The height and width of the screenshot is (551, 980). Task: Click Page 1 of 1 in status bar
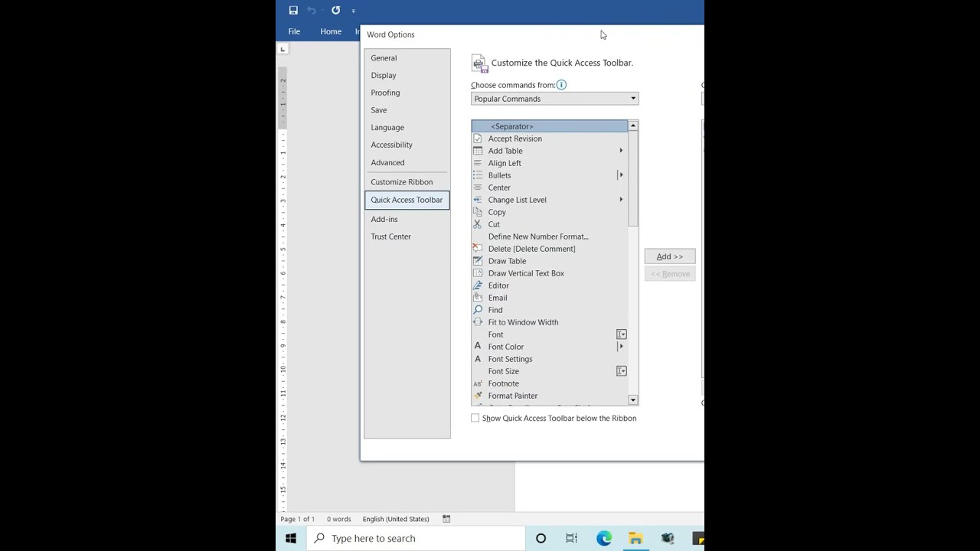[298, 519]
